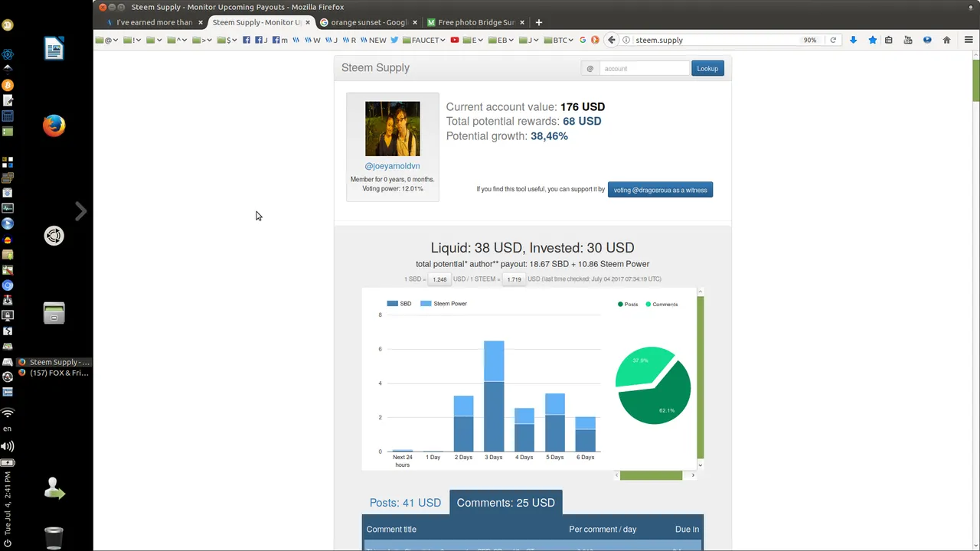This screenshot has height=551, width=980.
Task: Click the 90% zoom indicator in URL bar
Action: point(809,40)
